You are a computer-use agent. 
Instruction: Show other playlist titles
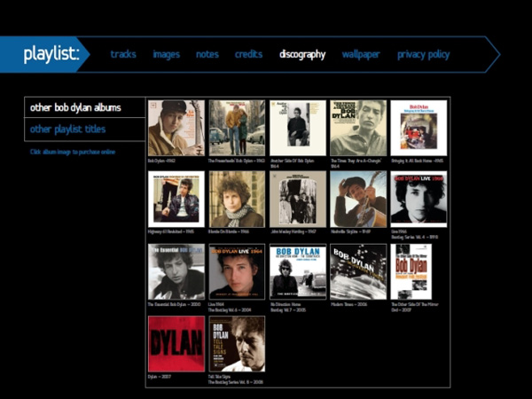[x=68, y=129]
